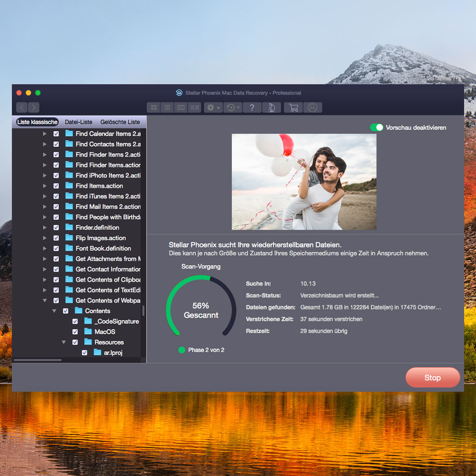Collapse Get Contents of Webpages folder
This screenshot has width=476, height=476.
(x=45, y=300)
